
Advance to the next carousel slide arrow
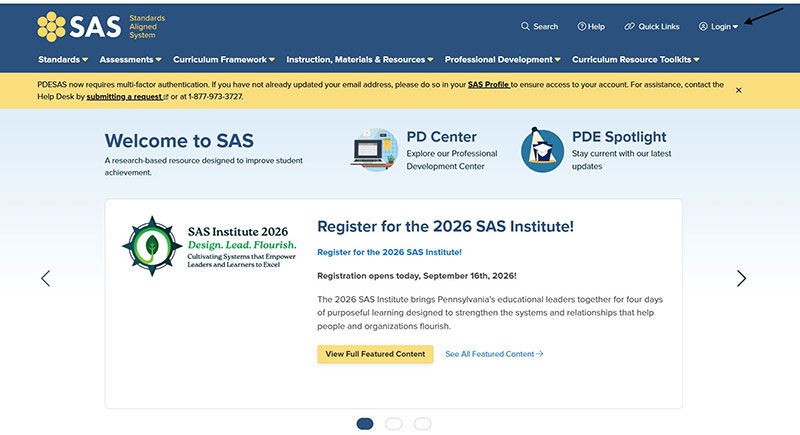[741, 278]
